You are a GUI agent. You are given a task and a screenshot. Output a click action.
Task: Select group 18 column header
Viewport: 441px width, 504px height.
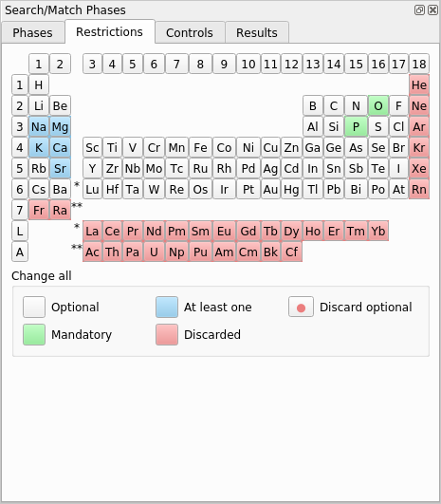point(419,64)
